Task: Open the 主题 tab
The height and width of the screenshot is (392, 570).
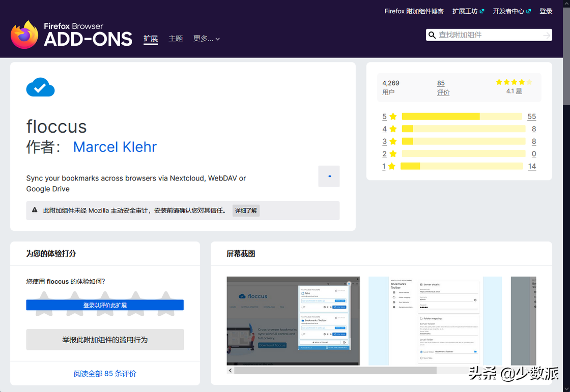Action: coord(176,39)
